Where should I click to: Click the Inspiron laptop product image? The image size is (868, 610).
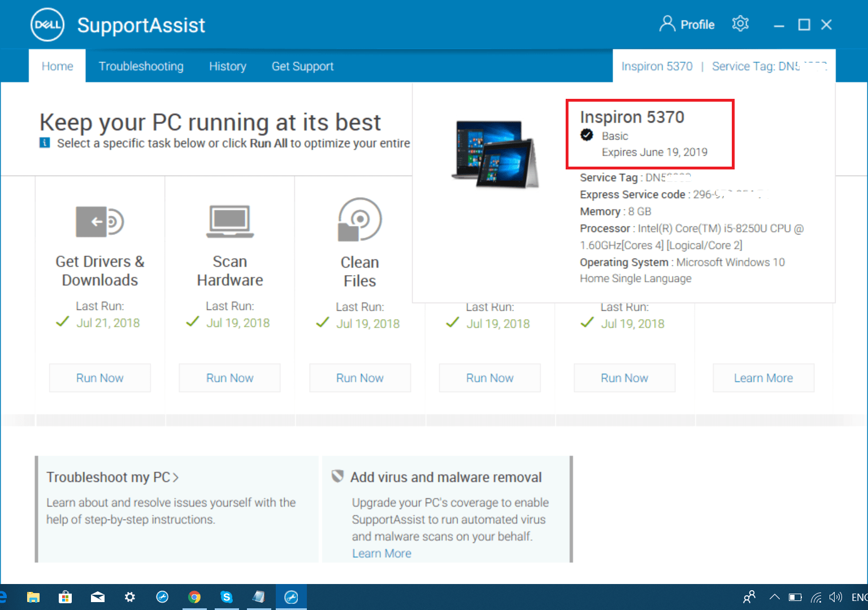[495, 154]
